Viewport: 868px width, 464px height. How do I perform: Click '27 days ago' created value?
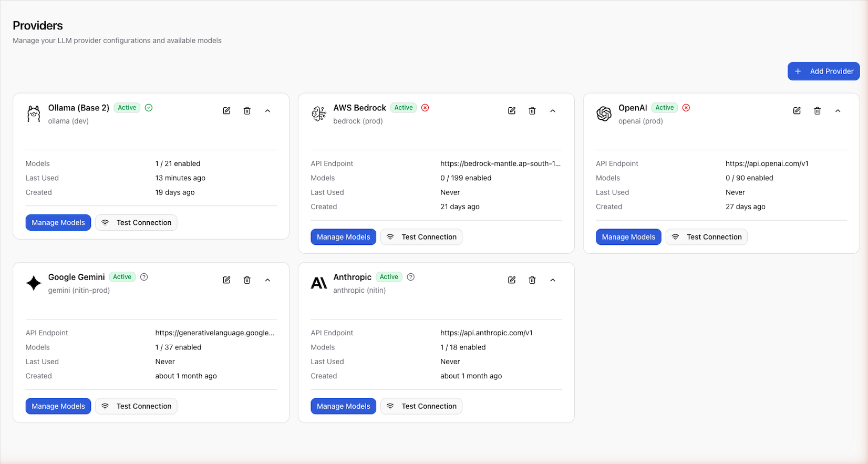tap(746, 207)
